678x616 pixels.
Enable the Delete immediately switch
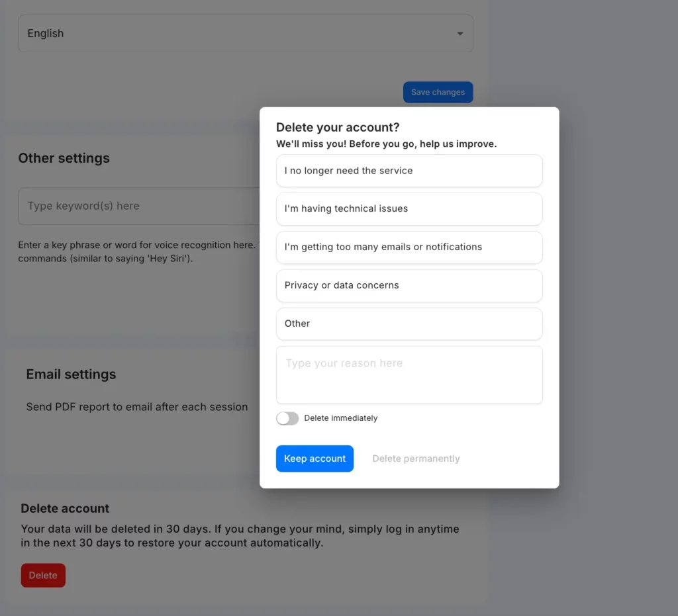pos(287,418)
